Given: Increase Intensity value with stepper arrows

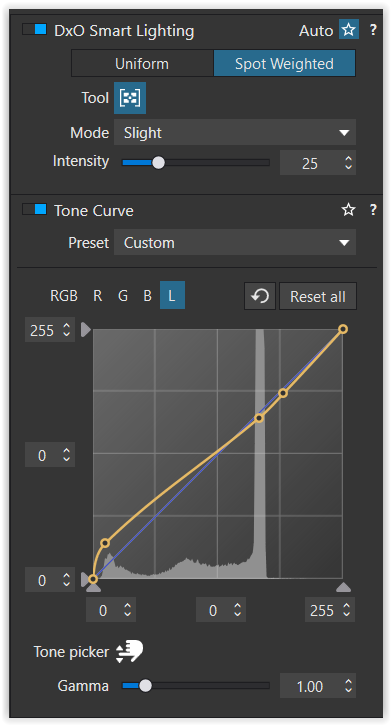Looking at the screenshot, I should click(348, 158).
